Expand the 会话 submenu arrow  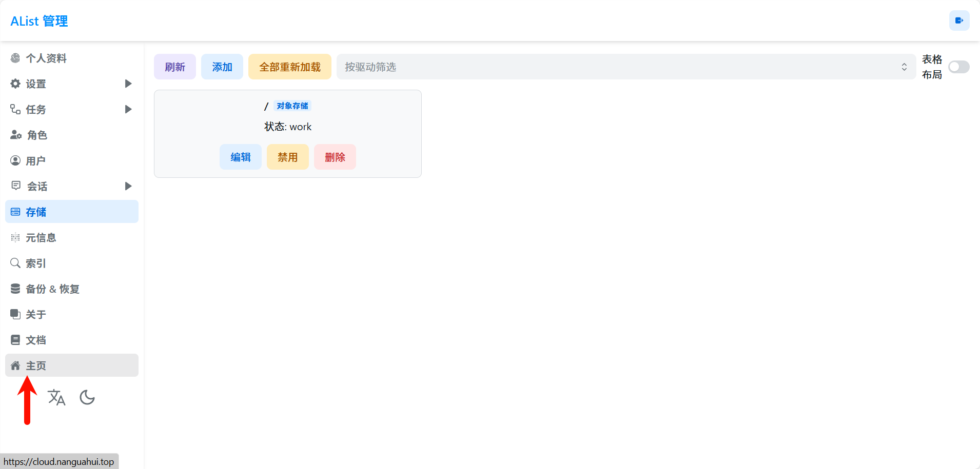128,186
